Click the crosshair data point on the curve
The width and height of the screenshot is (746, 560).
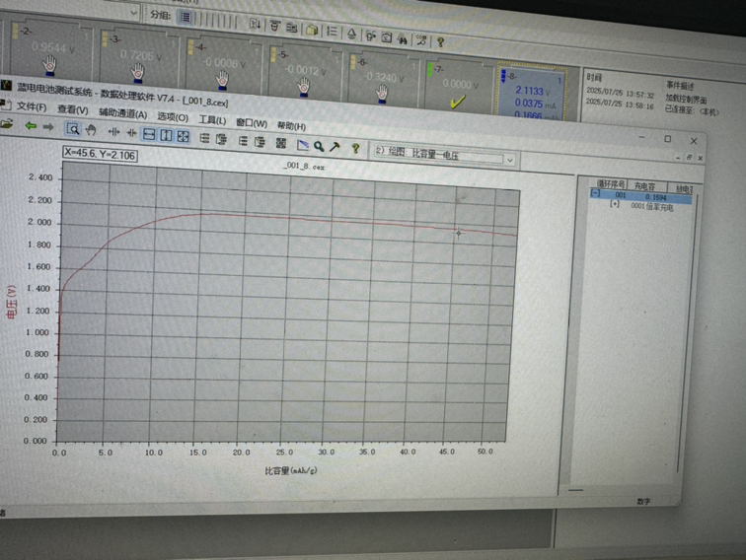(459, 233)
